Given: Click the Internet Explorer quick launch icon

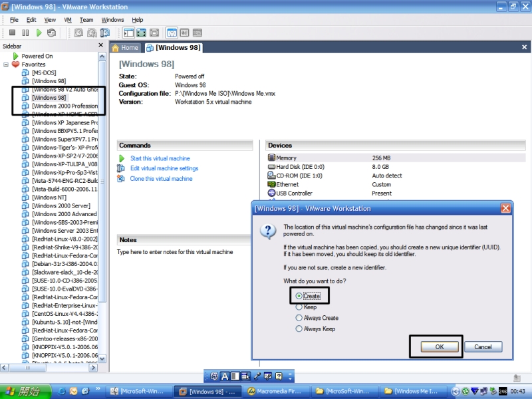Looking at the screenshot, I should click(62, 391).
